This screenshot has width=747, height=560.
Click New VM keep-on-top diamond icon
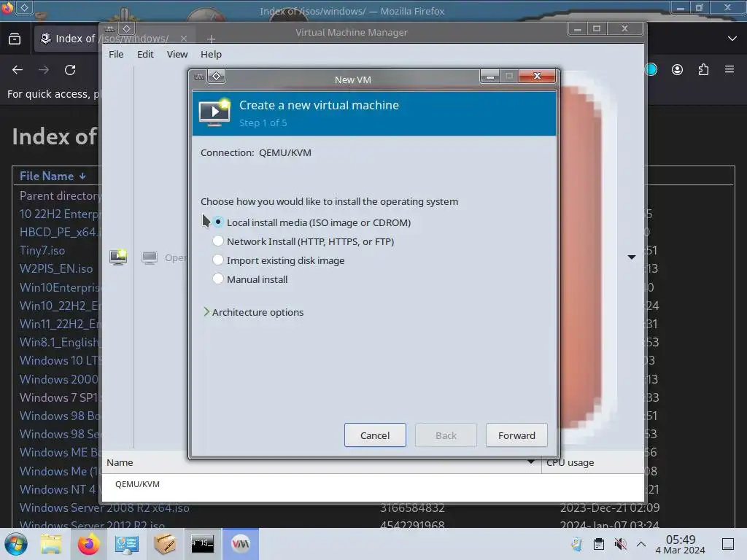216,76
